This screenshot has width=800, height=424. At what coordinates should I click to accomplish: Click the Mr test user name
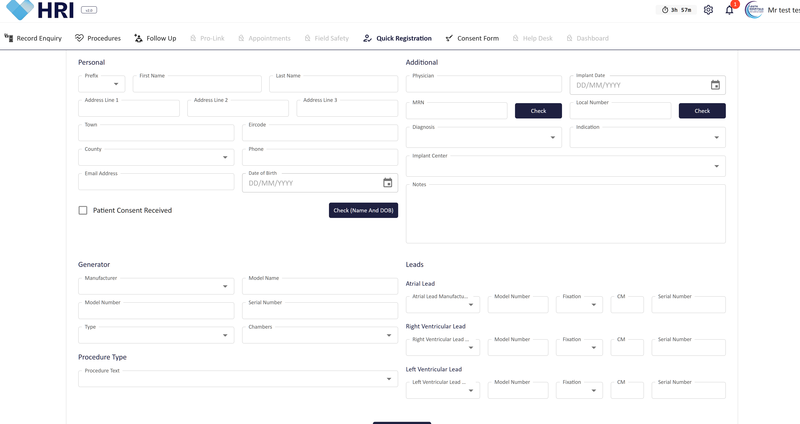point(784,10)
